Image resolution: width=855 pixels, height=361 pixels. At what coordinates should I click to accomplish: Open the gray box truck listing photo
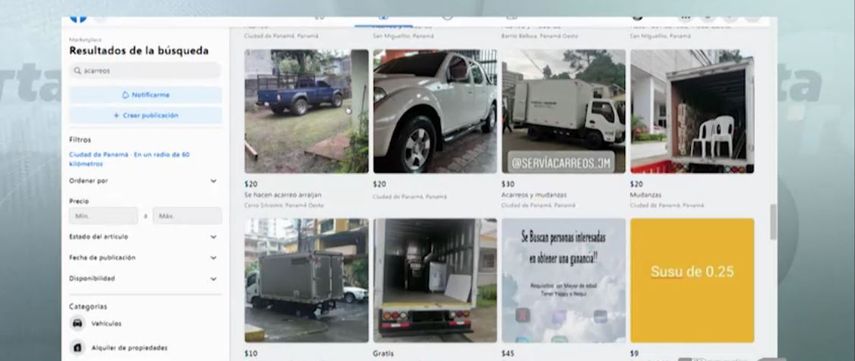point(306,280)
